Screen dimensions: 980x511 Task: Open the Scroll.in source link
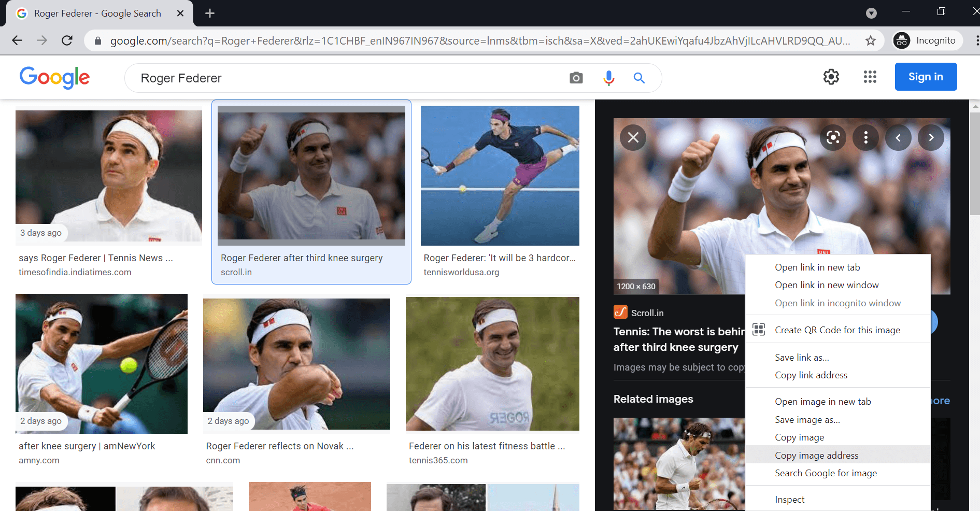[647, 313]
